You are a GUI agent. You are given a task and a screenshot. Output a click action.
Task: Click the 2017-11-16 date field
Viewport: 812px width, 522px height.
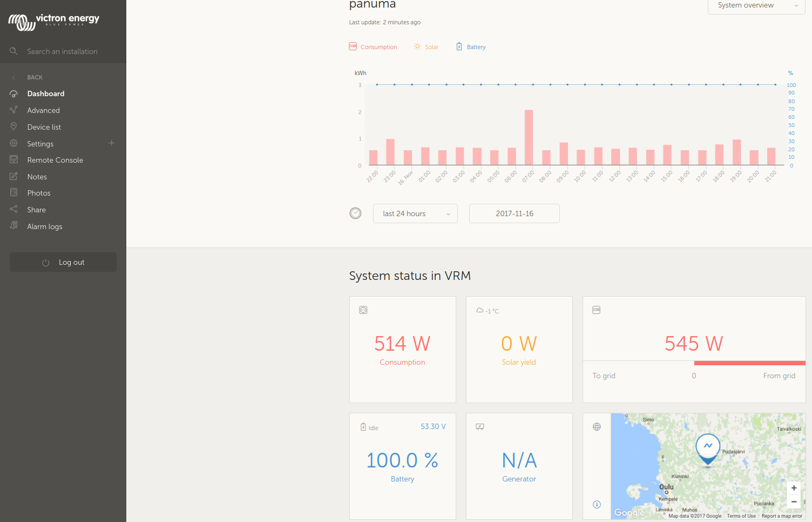(514, 213)
